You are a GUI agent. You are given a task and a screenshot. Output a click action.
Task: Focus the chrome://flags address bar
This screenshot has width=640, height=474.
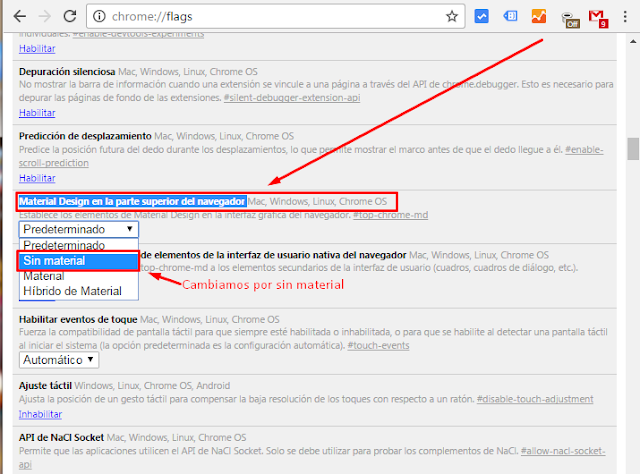click(x=276, y=16)
